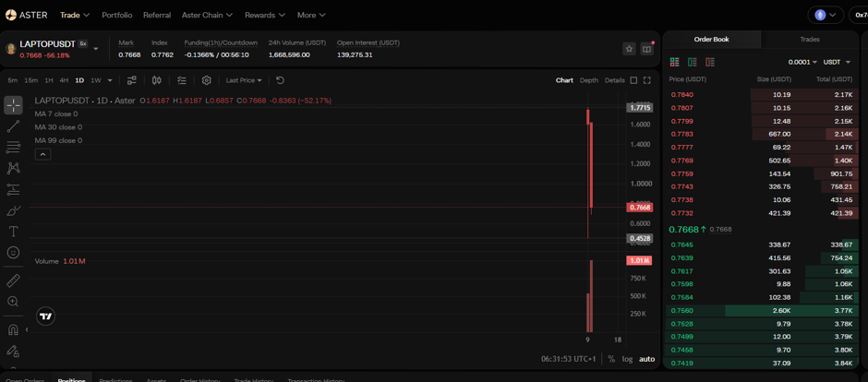Open chart settings gear icon
The width and height of the screenshot is (868, 382).
207,80
